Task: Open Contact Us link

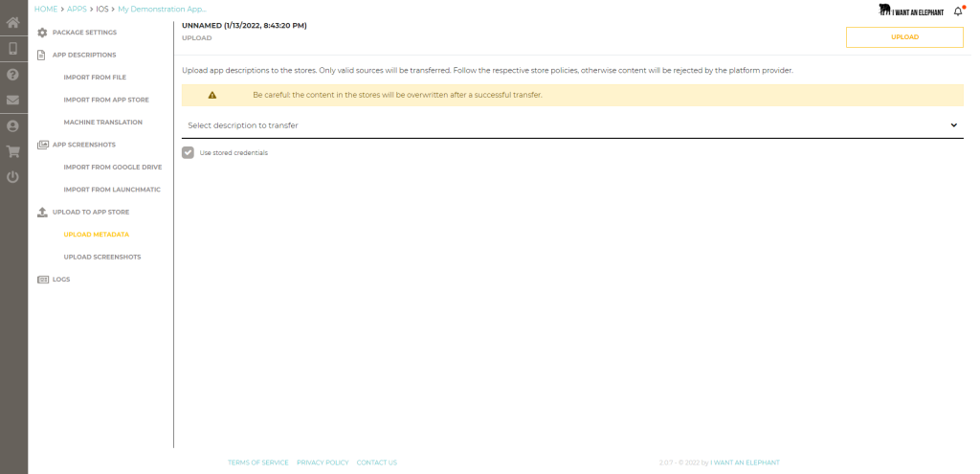Action: click(377, 463)
